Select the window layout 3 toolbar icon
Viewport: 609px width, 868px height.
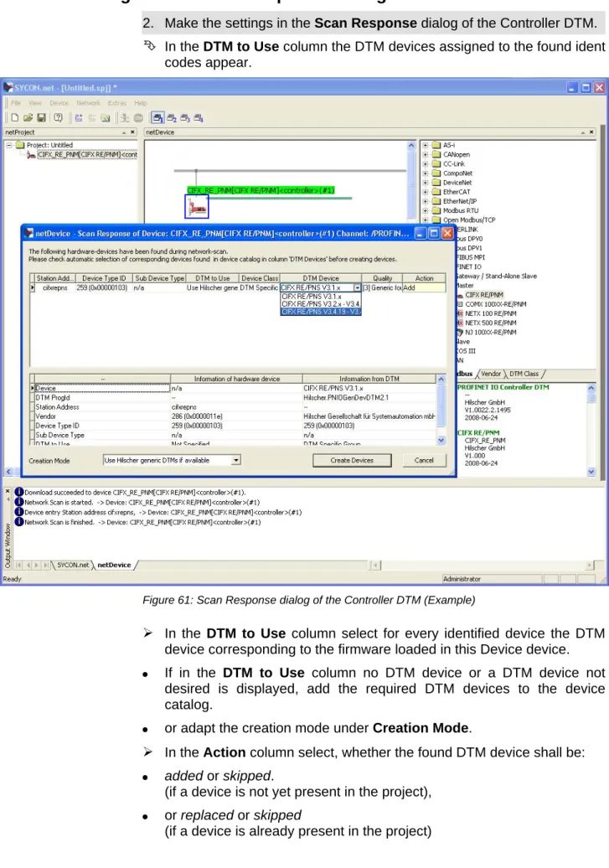click(185, 118)
